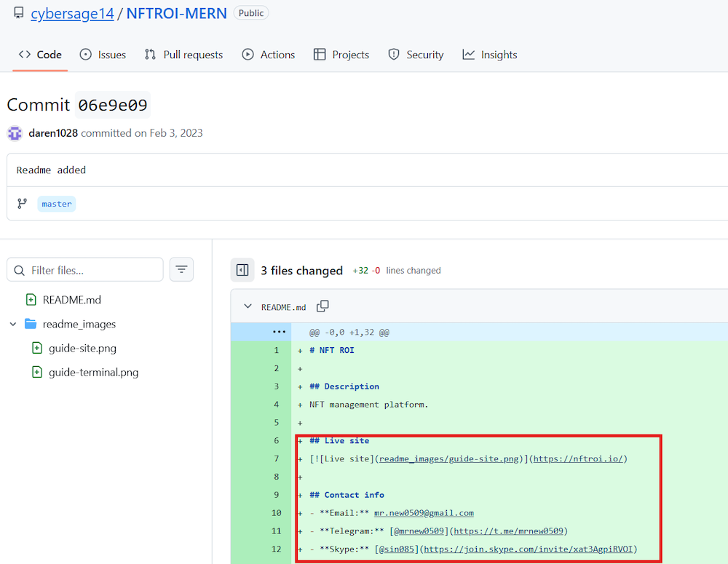Select README.md in the file tree
Screen dimensions: 728x564
(x=71, y=299)
